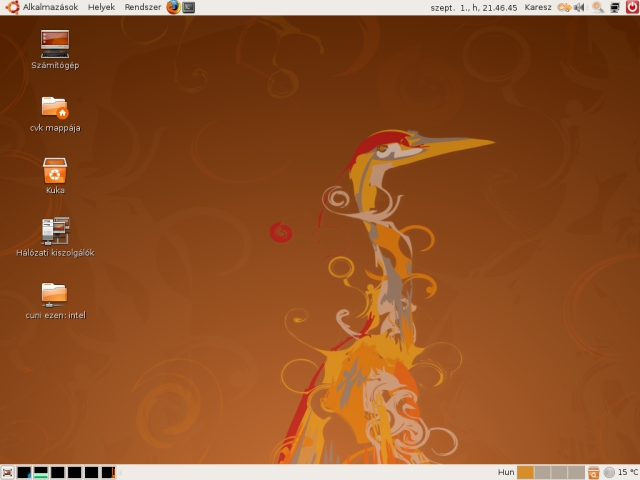Switch to the third workspace
Screen dimensions: 640x480
tap(559, 473)
